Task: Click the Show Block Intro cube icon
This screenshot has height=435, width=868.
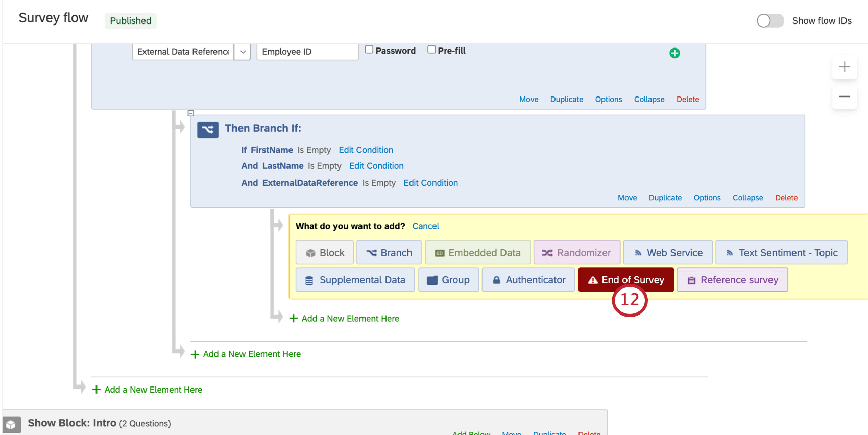Action: (11, 424)
